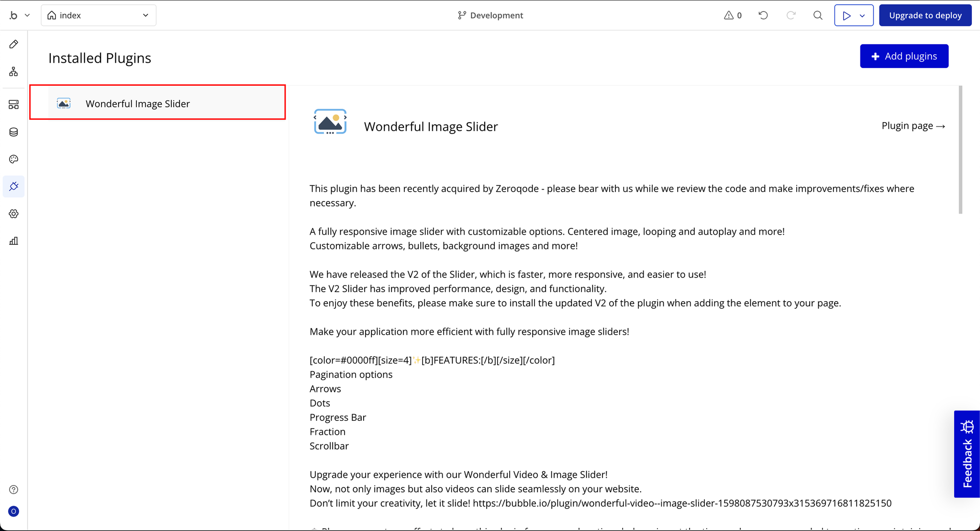Open the Styles palette icon
Image resolution: width=980 pixels, height=531 pixels.
coord(13,159)
